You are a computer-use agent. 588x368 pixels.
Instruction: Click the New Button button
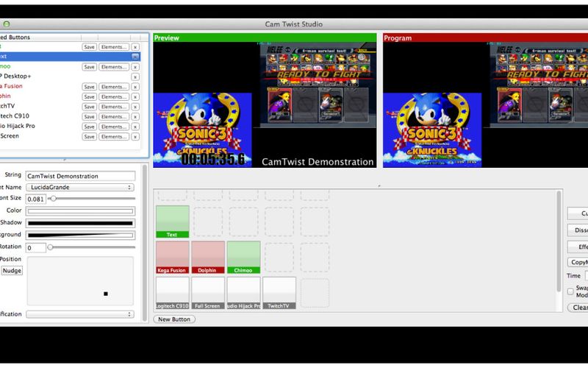coord(174,319)
